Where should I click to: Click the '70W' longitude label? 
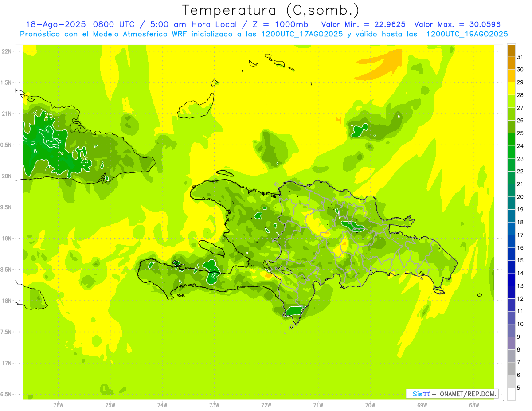coord(370,405)
